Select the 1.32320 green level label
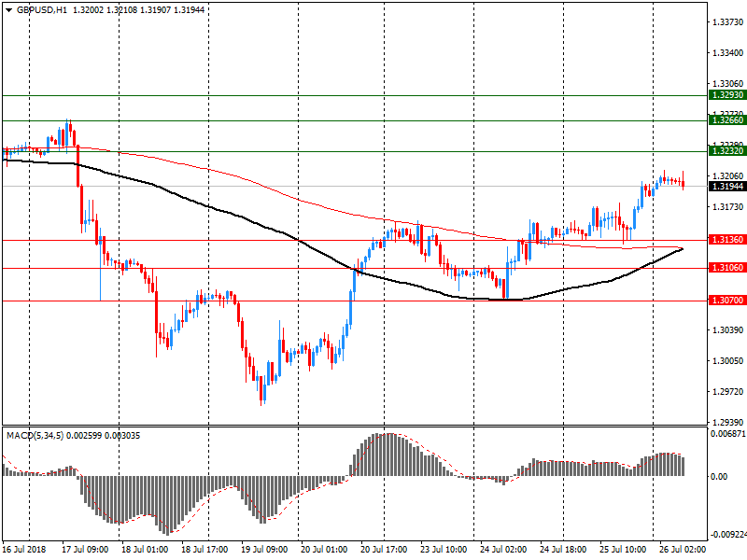747x560 pixels. (x=727, y=151)
